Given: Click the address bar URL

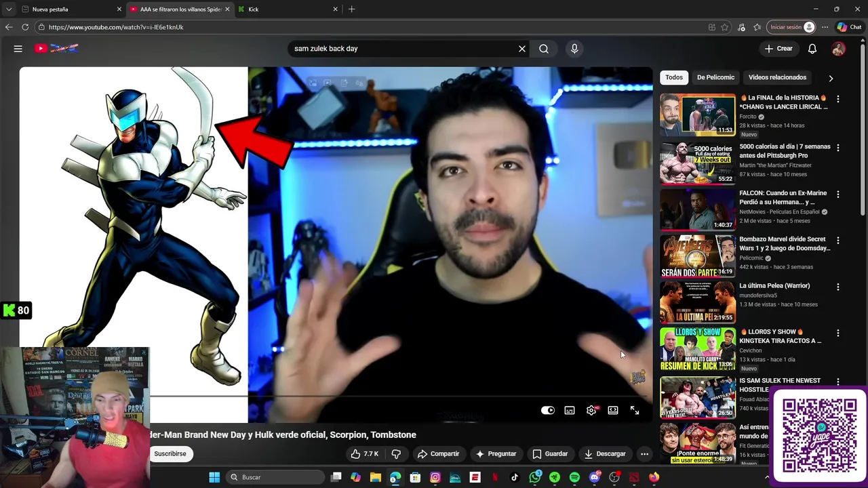Looking at the screenshot, I should 116,27.
